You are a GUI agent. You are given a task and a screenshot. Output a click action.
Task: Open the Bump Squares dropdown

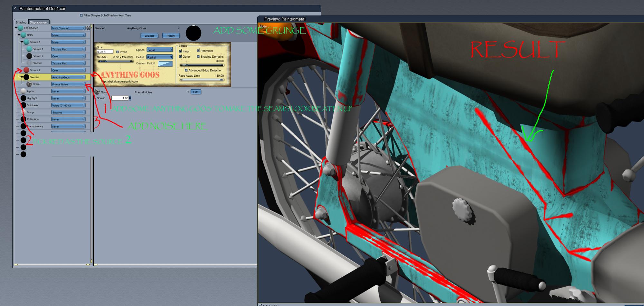point(68,112)
